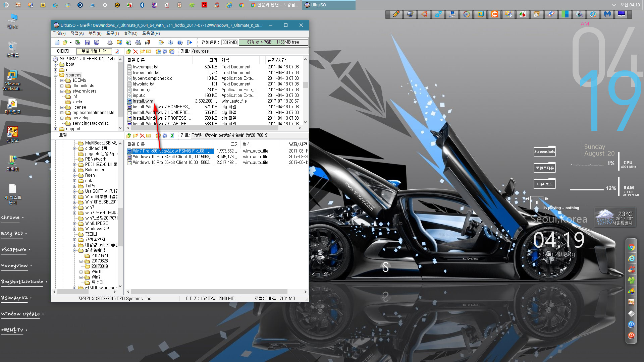The height and width of the screenshot is (362, 644).
Task: Select hwcompat.txt in the image file list
Action: (x=146, y=67)
